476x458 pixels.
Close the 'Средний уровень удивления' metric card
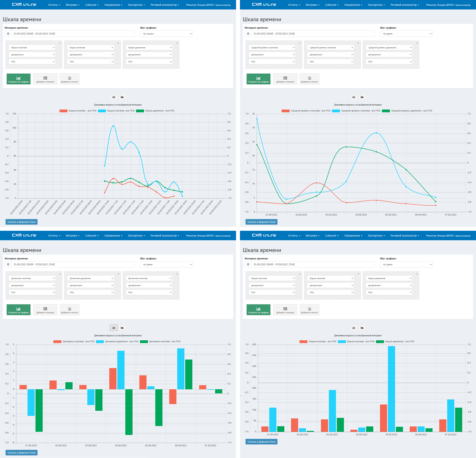click(x=417, y=43)
